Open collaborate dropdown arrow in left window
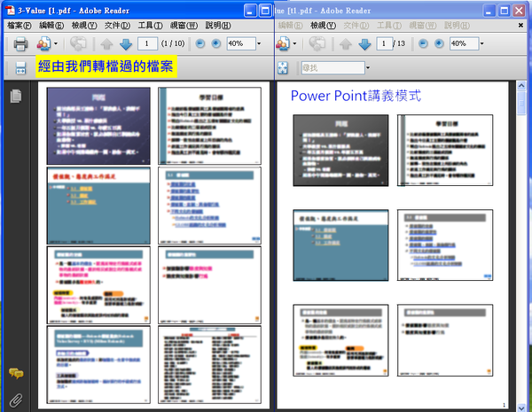This screenshot has height=412, width=532. (x=56, y=43)
